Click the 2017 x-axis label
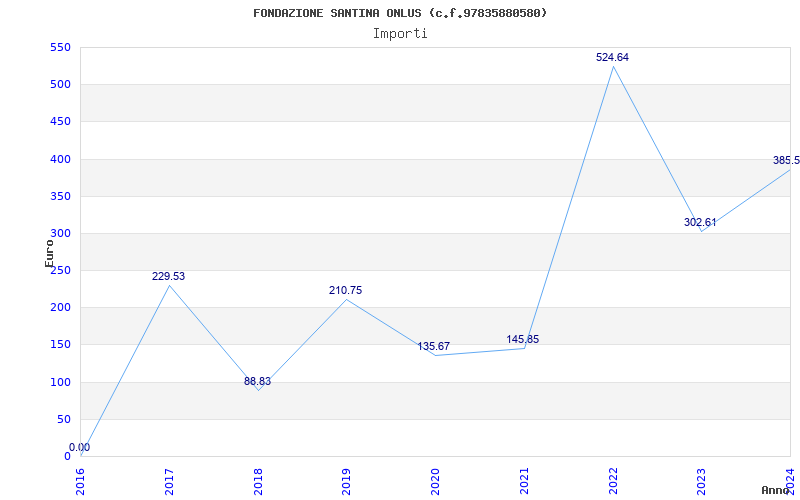Image resolution: width=800 pixels, height=500 pixels. click(169, 481)
